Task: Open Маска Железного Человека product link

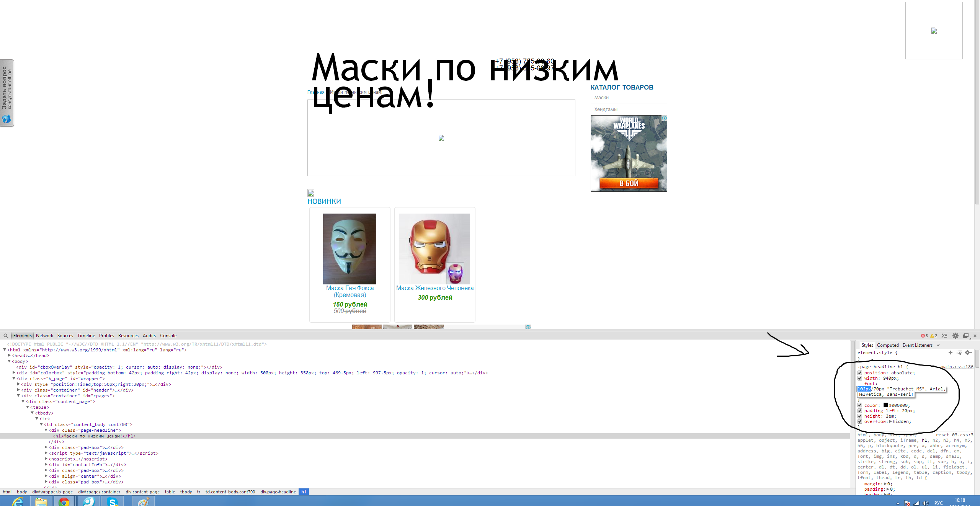Action: (435, 288)
